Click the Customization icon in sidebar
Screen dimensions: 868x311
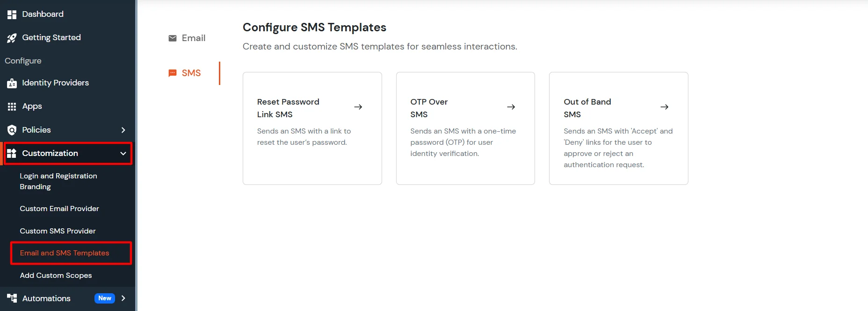12,153
